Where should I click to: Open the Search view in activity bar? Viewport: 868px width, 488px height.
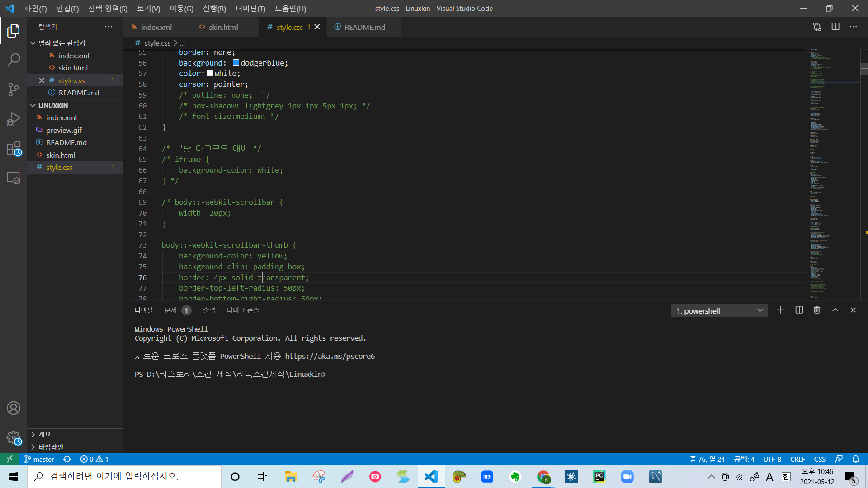click(14, 60)
